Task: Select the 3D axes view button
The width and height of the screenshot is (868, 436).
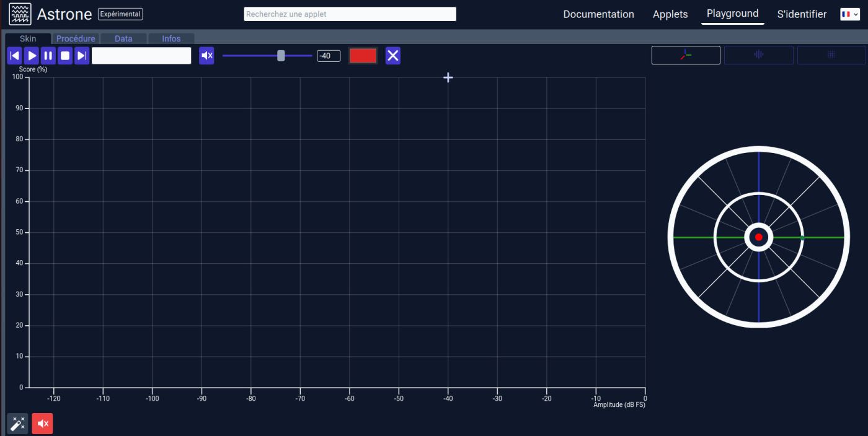Action: click(x=686, y=55)
